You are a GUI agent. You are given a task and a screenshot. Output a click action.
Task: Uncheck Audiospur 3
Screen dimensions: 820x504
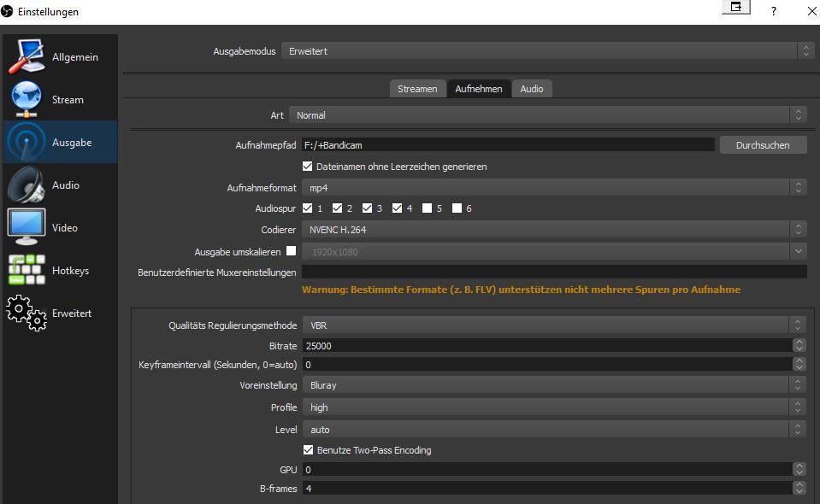(x=367, y=208)
